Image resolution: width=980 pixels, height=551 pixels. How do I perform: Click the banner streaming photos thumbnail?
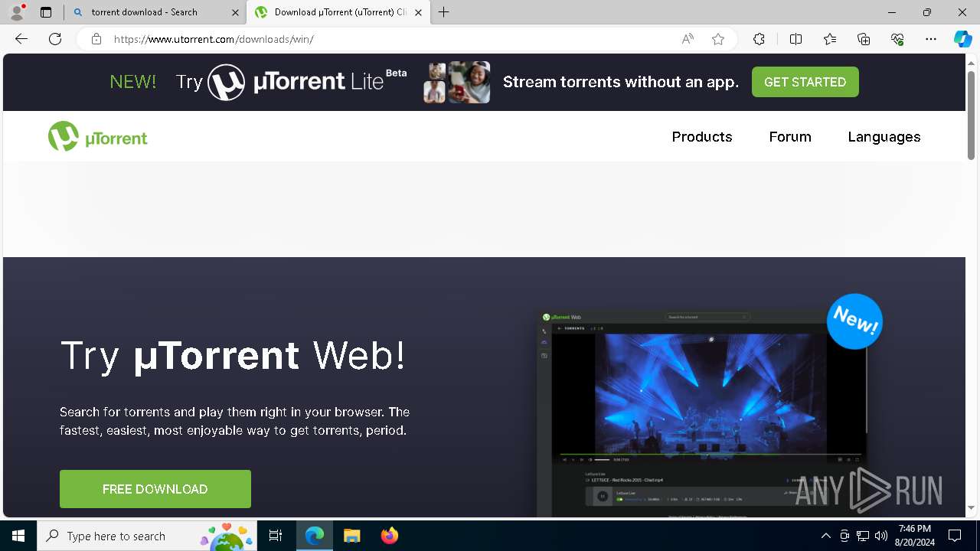pyautogui.click(x=457, y=82)
